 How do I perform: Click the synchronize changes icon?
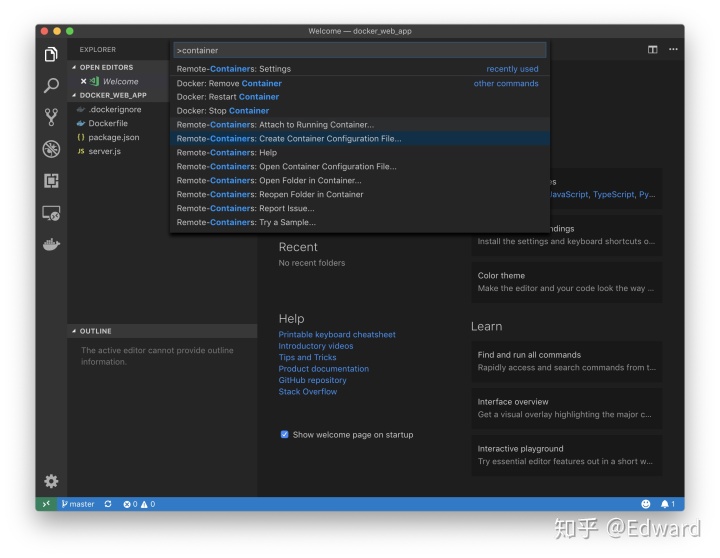(108, 504)
